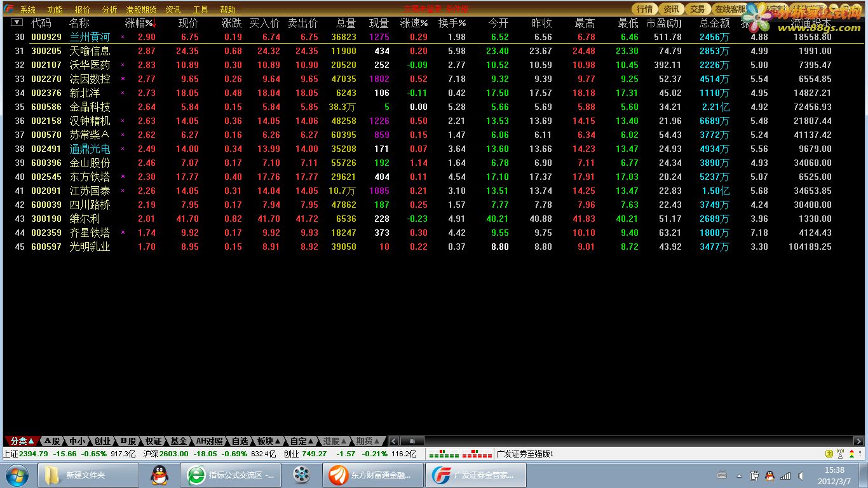Image resolution: width=868 pixels, height=488 pixels.
Task: Click horizontal scrollbar left arrow
Action: point(393,441)
